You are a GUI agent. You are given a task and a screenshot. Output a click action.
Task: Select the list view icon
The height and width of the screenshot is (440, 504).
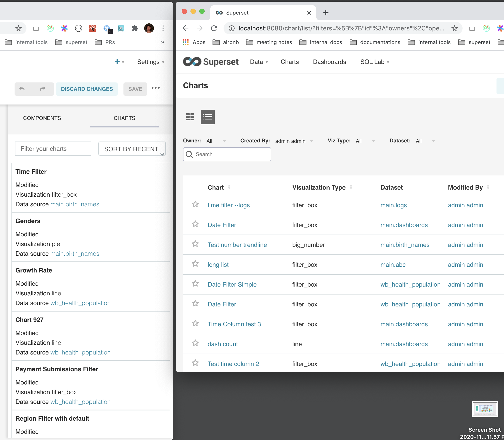pos(207,117)
